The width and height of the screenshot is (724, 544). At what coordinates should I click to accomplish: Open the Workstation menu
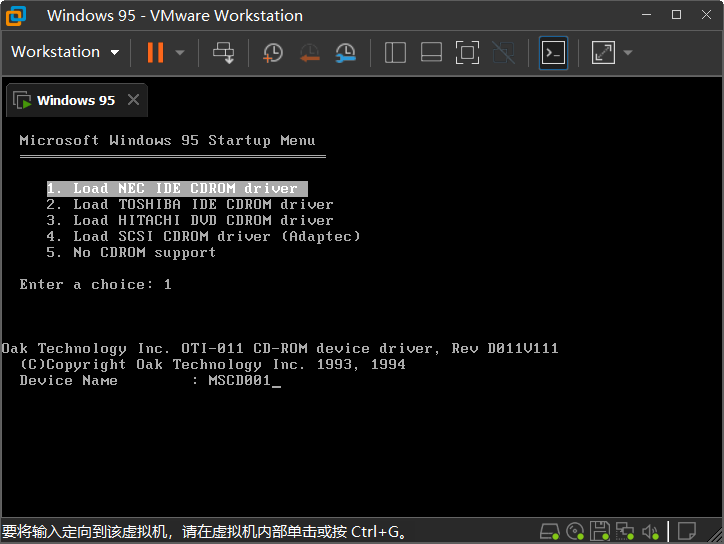[x=65, y=52]
